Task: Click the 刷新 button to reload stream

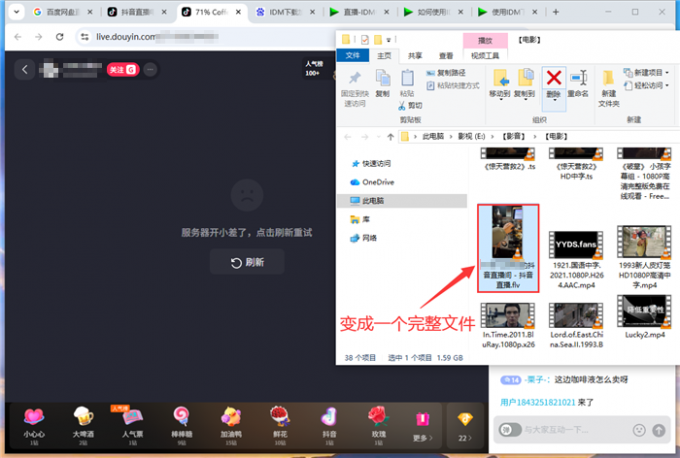Action: click(247, 262)
